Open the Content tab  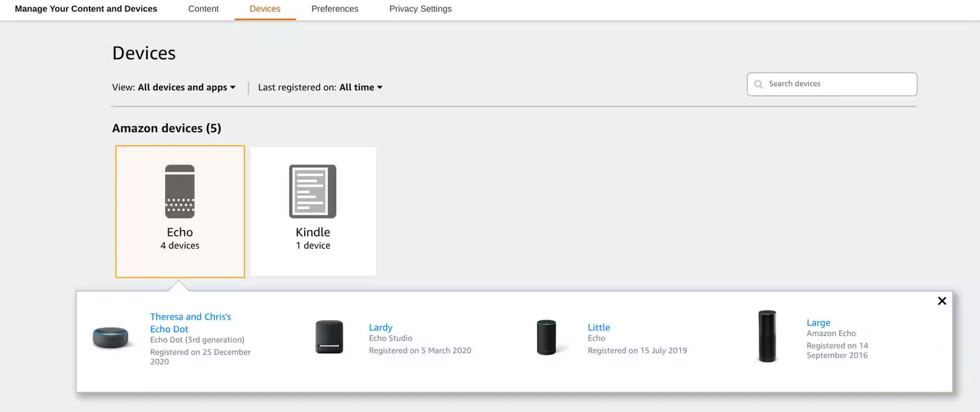point(203,9)
